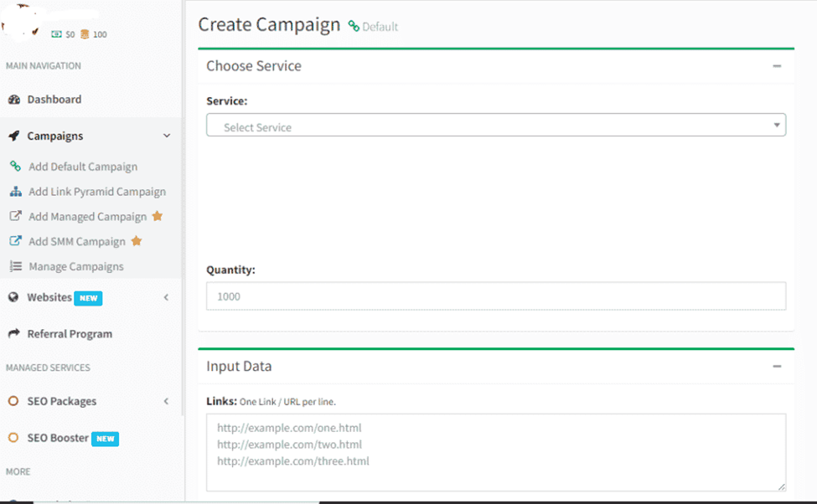
Task: Collapse the Campaigns menu chevron
Action: coord(166,136)
